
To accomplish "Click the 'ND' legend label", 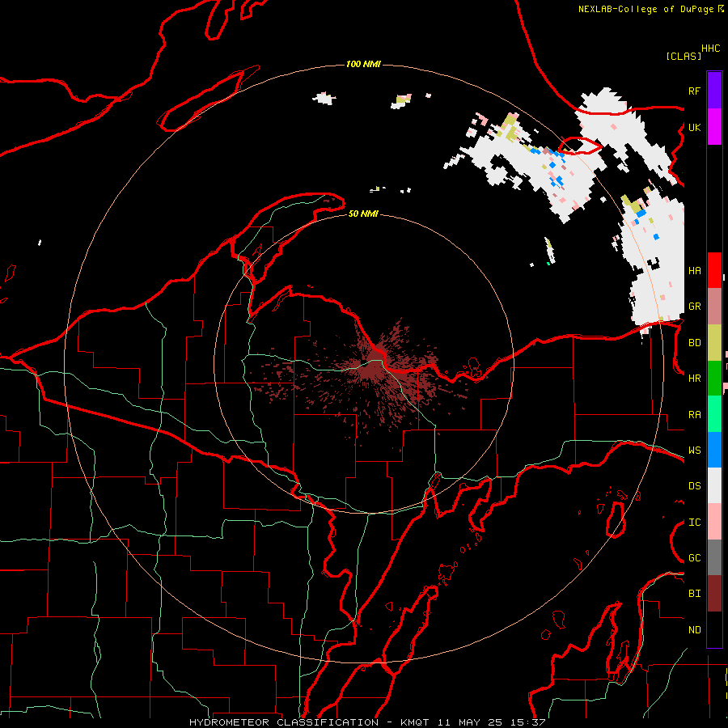I will click(694, 630).
